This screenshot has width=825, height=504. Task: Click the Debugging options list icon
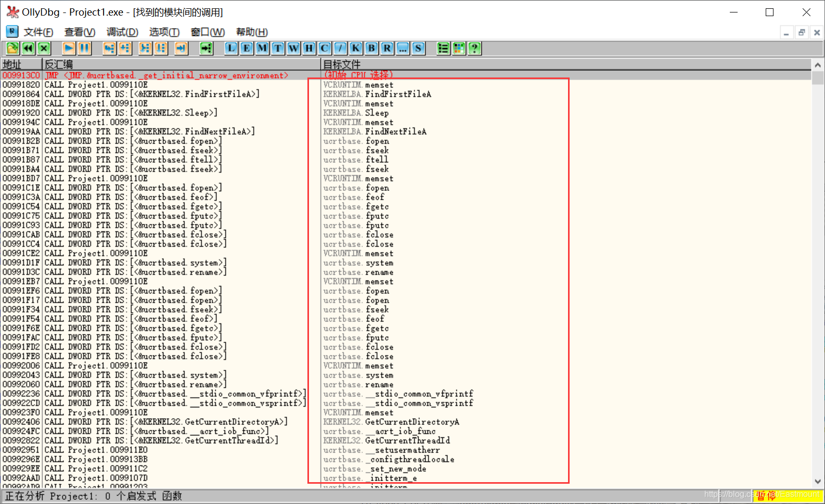click(x=443, y=48)
